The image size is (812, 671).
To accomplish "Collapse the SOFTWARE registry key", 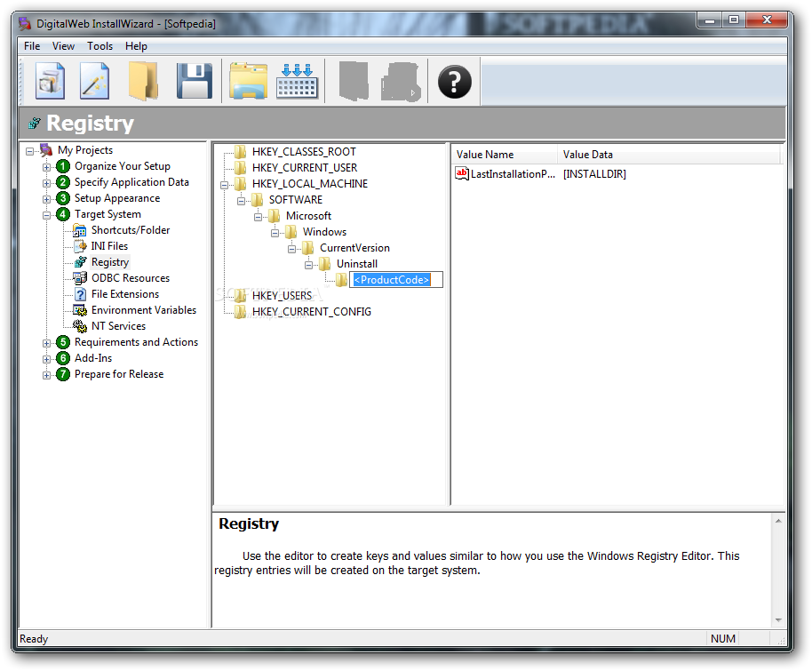I will [242, 202].
